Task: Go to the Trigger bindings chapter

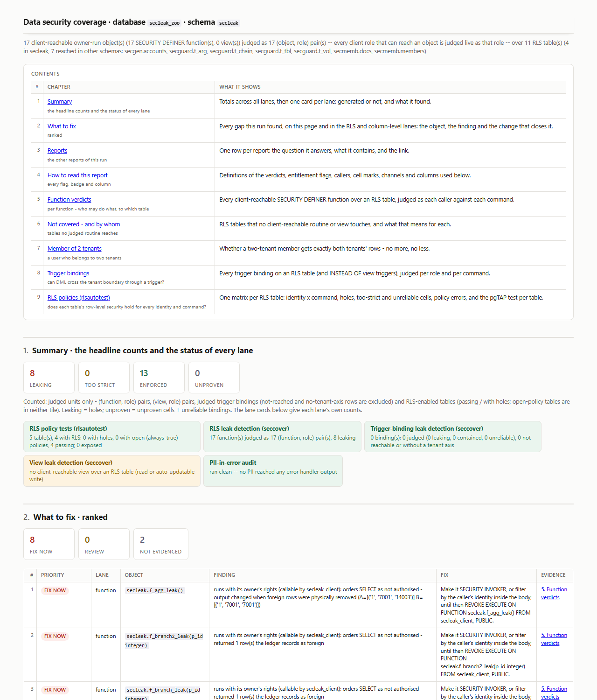Action: 69,273
